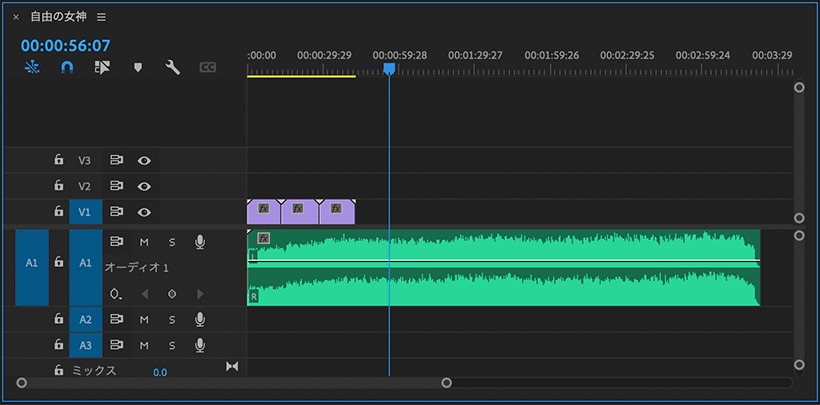Toggle A1 source patching button
The image size is (820, 405).
click(32, 267)
